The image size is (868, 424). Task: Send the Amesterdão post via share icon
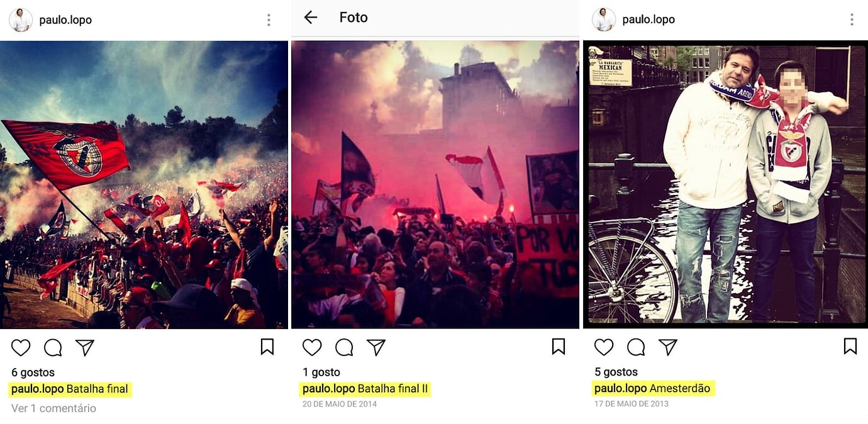[x=668, y=347]
